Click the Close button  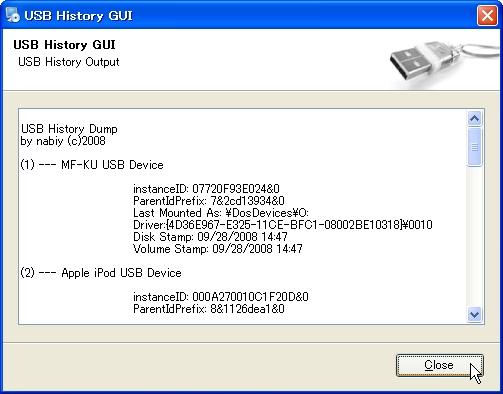click(x=439, y=365)
